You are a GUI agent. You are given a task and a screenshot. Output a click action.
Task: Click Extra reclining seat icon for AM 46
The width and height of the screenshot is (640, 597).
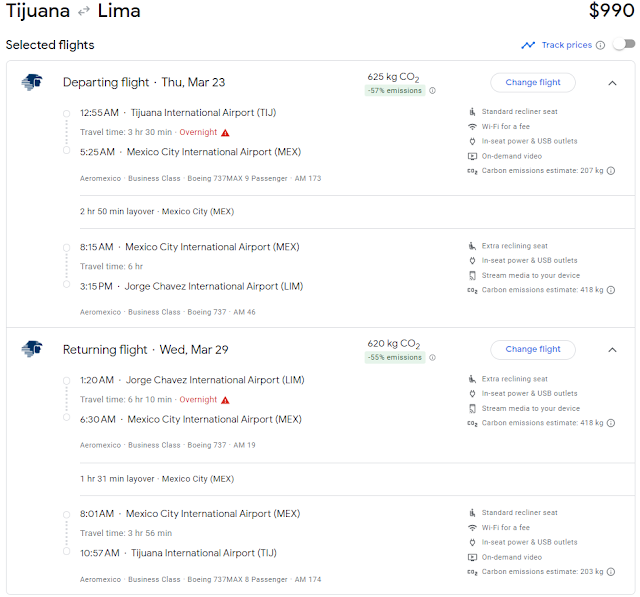472,246
